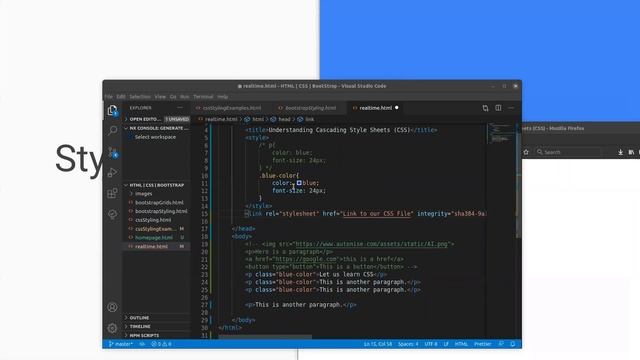Screen dimensions: 640x360
Task: Switch to cssStylingExamples.html tab
Action: (231, 108)
